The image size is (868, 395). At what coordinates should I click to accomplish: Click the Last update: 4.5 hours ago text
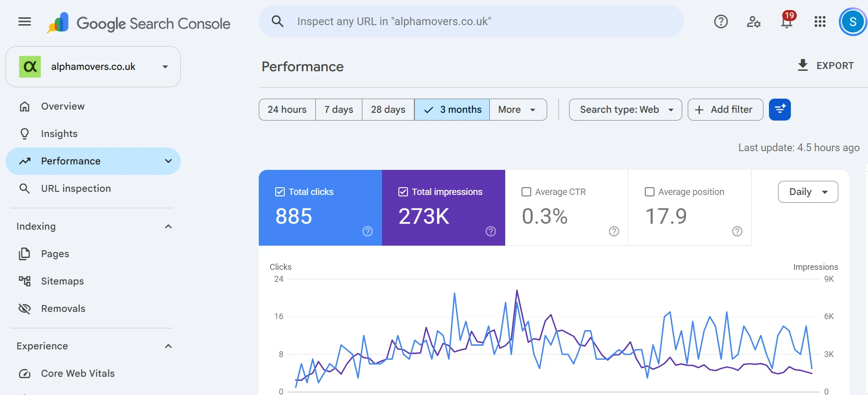pos(799,147)
